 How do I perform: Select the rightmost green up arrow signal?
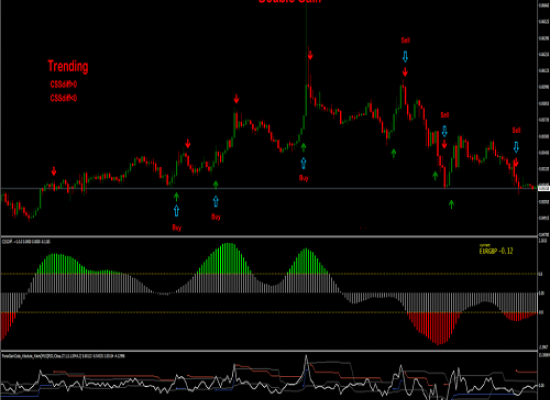coord(451,204)
